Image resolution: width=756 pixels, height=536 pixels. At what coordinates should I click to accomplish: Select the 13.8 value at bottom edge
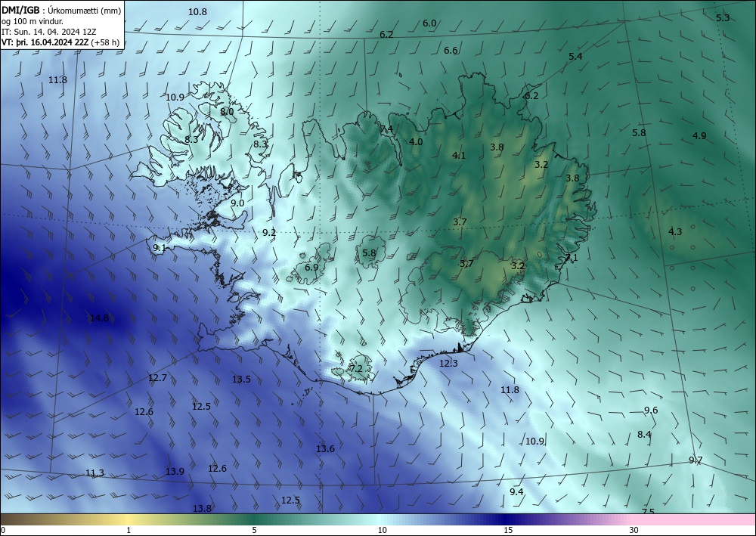pyautogui.click(x=202, y=508)
